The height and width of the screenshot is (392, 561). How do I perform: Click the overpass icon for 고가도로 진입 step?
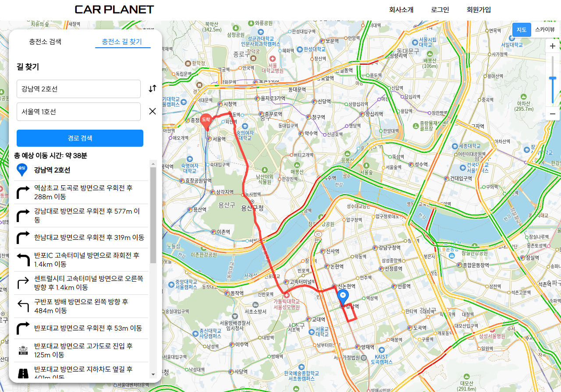point(23,350)
